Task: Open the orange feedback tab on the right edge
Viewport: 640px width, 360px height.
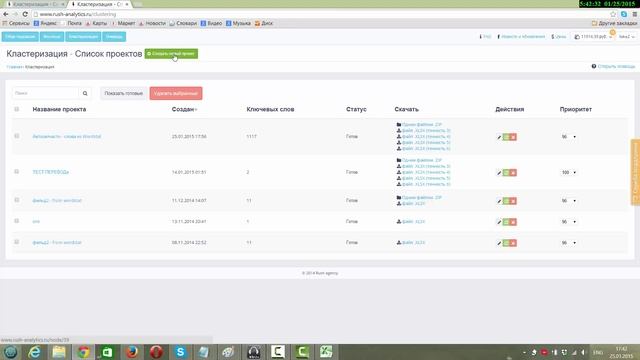Action: point(635,172)
